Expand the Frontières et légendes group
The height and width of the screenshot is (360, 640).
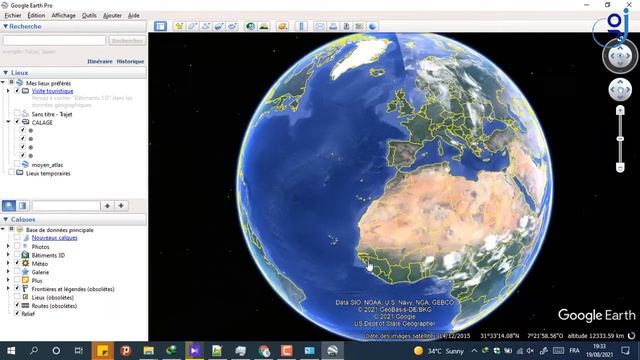pyautogui.click(x=8, y=288)
